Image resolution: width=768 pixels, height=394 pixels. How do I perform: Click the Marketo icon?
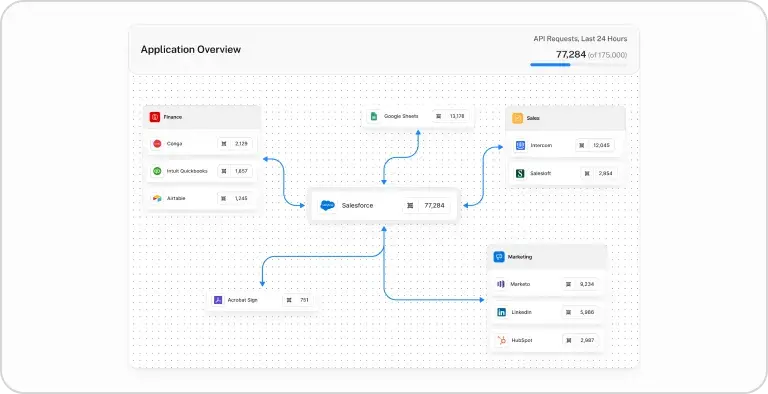pos(501,284)
